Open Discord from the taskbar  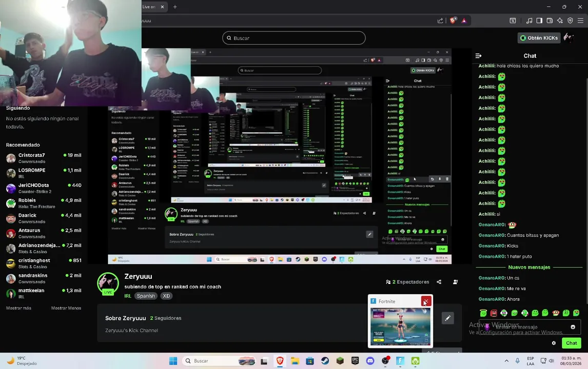[x=370, y=361]
